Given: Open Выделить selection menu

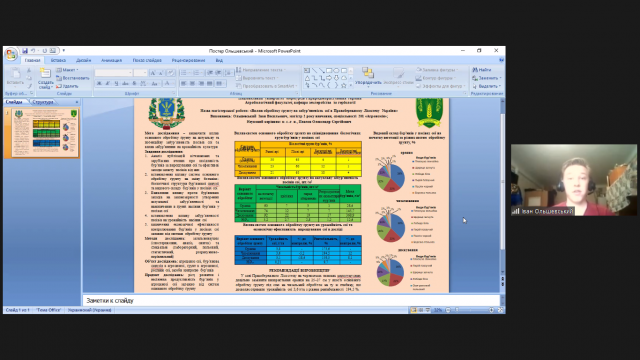Looking at the screenshot, I should coord(487,86).
